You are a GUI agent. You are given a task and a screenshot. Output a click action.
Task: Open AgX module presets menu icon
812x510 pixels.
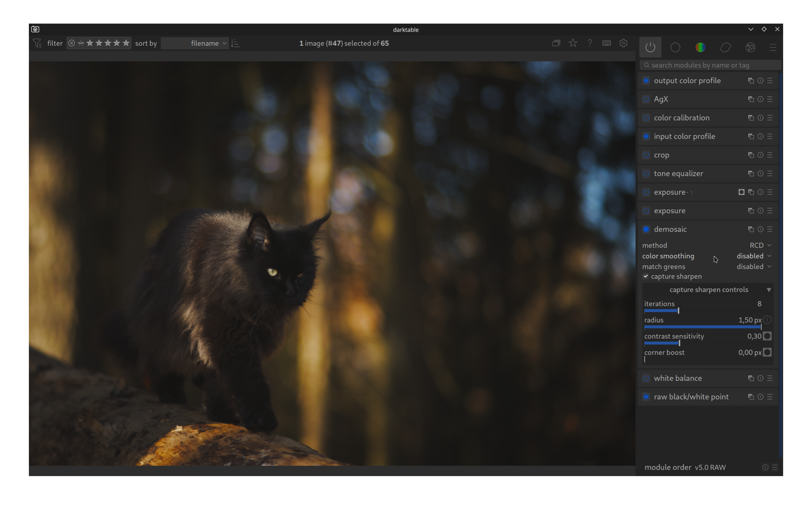tap(770, 99)
